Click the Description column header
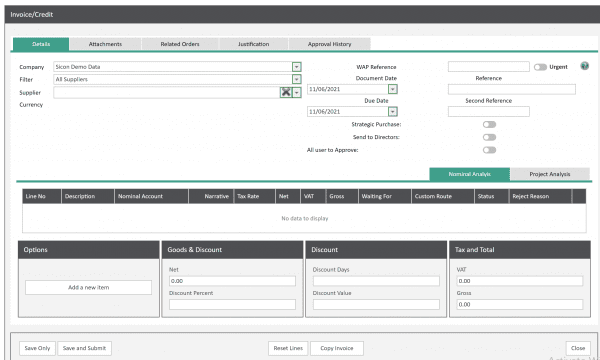 pos(88,196)
